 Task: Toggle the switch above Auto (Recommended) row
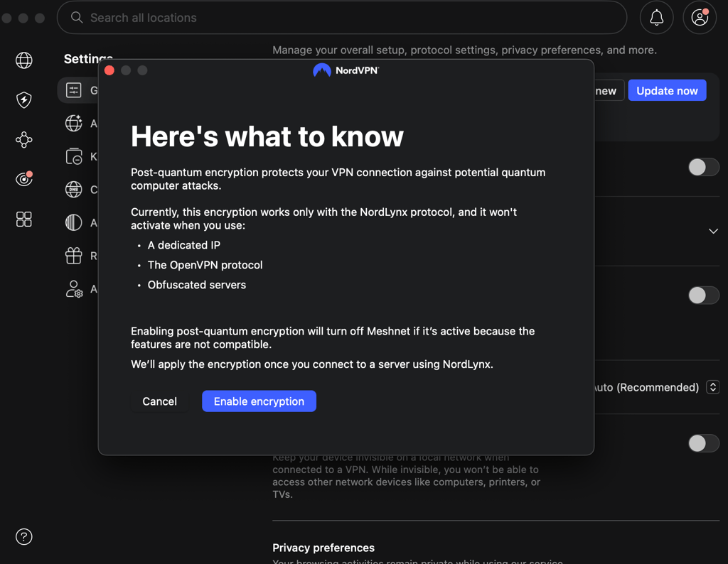[x=703, y=295]
